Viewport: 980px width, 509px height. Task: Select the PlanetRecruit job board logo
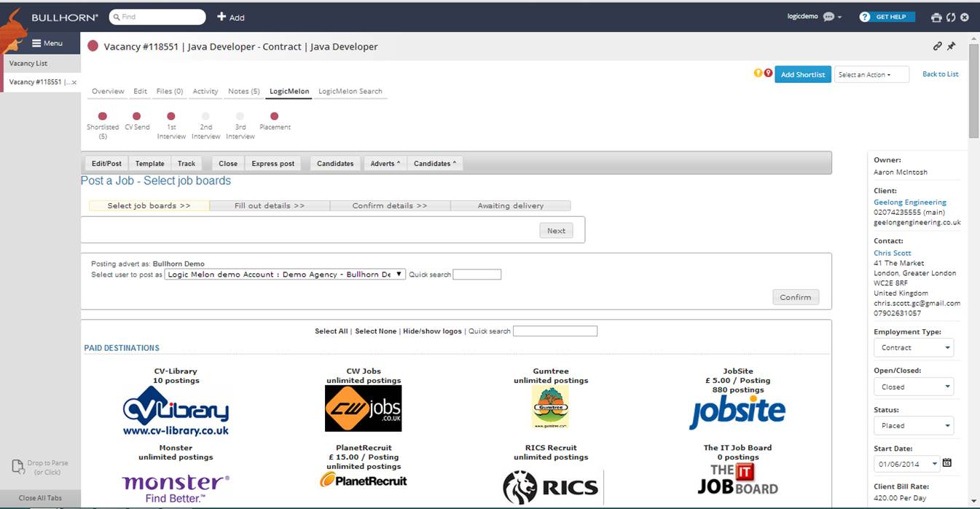363,480
